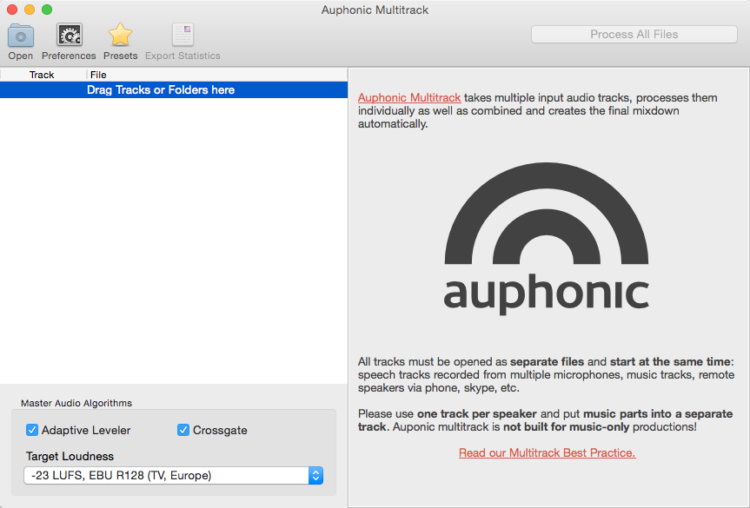Click the Master Audio Algorithms label

(77, 403)
